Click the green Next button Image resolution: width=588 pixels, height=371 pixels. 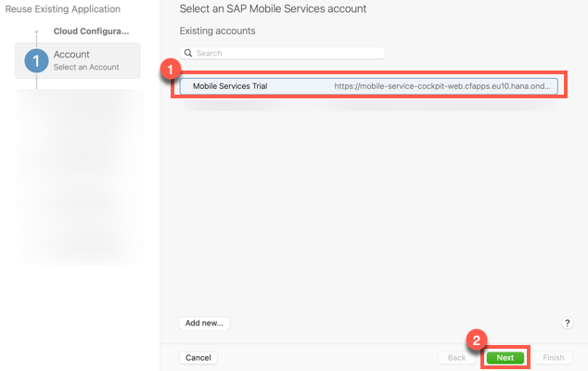pos(505,357)
